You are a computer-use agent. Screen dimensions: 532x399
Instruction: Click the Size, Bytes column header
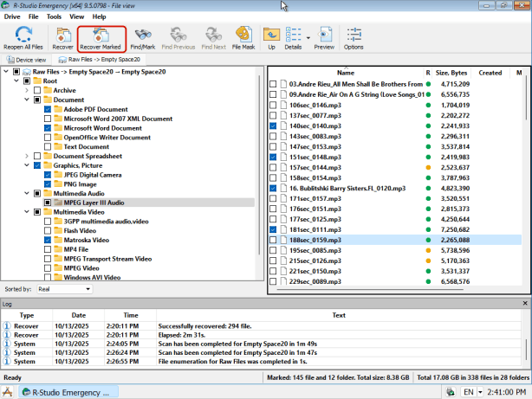(453, 73)
